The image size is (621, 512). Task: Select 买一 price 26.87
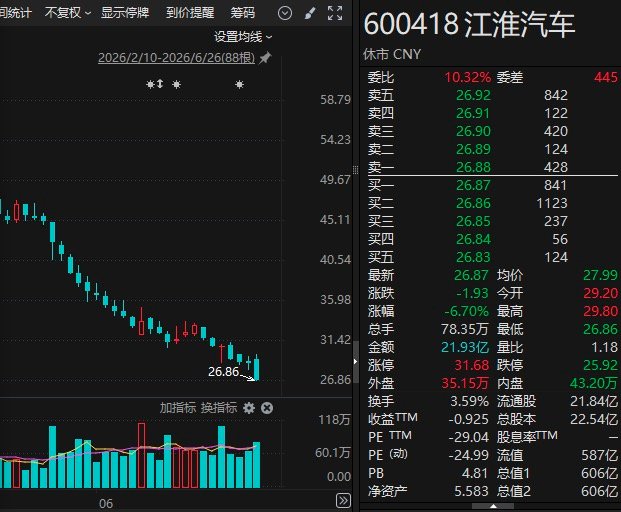point(473,185)
